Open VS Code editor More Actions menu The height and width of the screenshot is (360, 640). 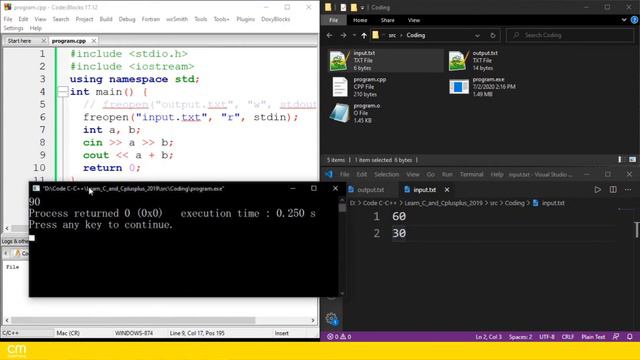[x=628, y=190]
